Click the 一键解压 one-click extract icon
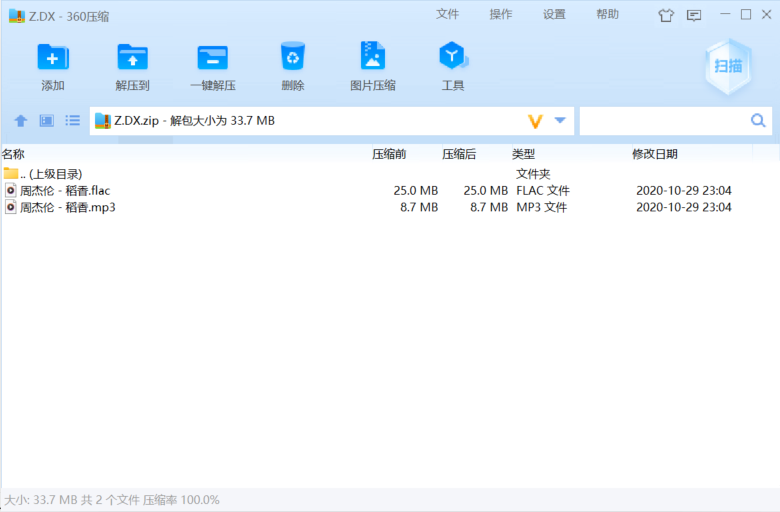 (212, 57)
